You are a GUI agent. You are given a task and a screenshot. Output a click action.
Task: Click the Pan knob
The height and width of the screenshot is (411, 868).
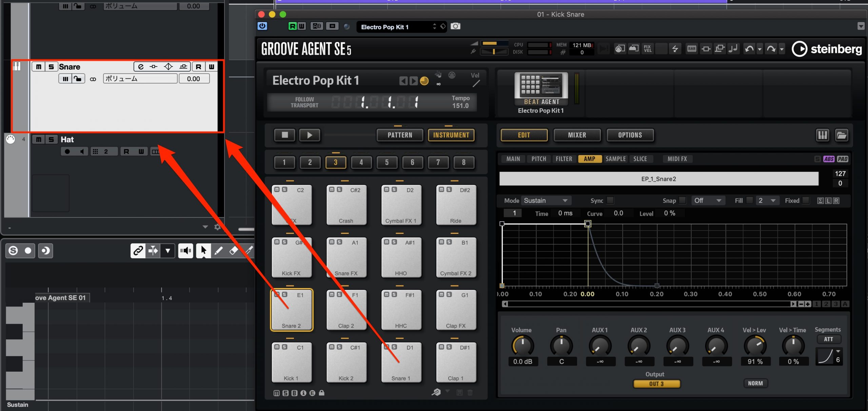point(561,346)
